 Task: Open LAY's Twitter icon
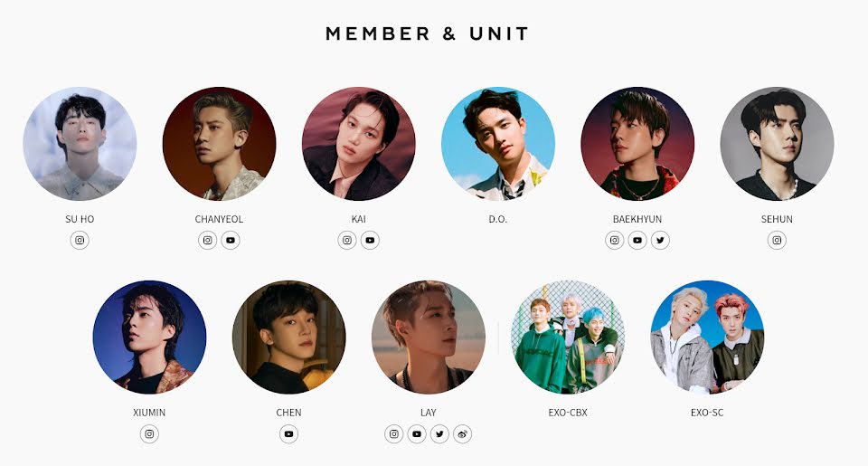(439, 433)
